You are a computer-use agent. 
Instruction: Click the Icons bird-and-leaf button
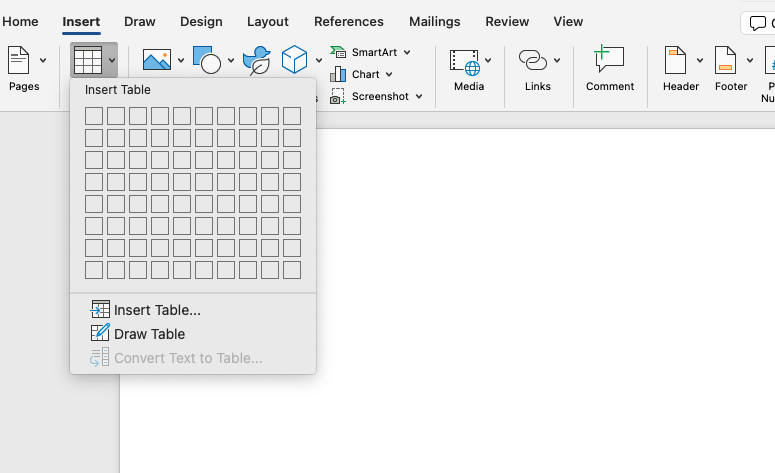pos(257,61)
